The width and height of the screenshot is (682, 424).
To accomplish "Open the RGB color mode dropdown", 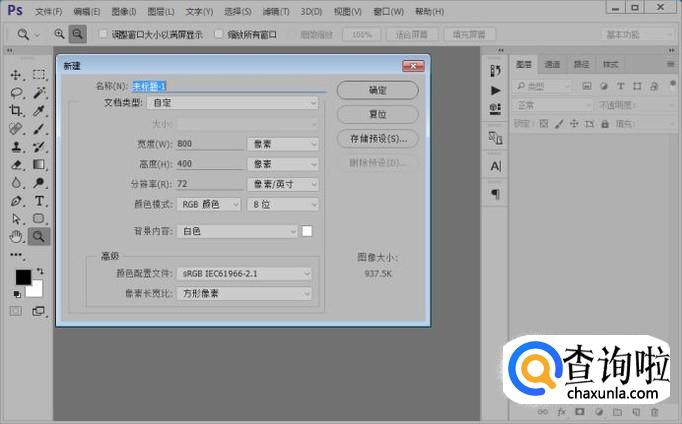I will pyautogui.click(x=209, y=204).
